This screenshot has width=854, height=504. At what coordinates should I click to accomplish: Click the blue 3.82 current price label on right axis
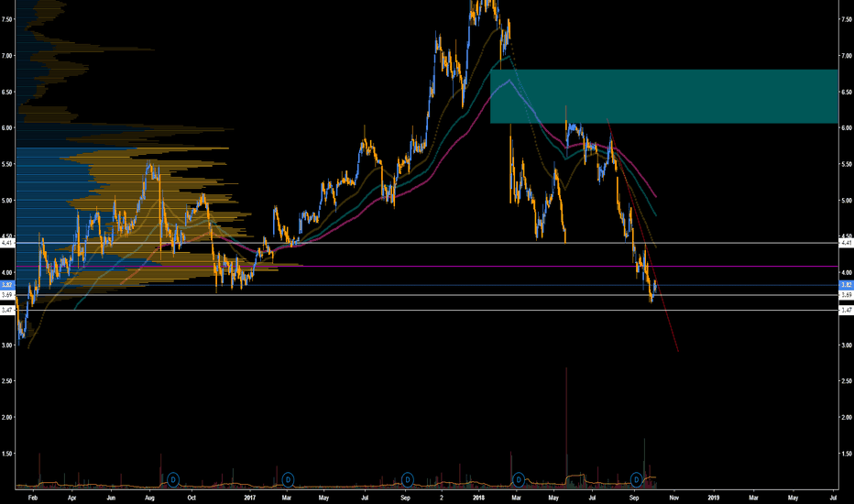(846, 285)
